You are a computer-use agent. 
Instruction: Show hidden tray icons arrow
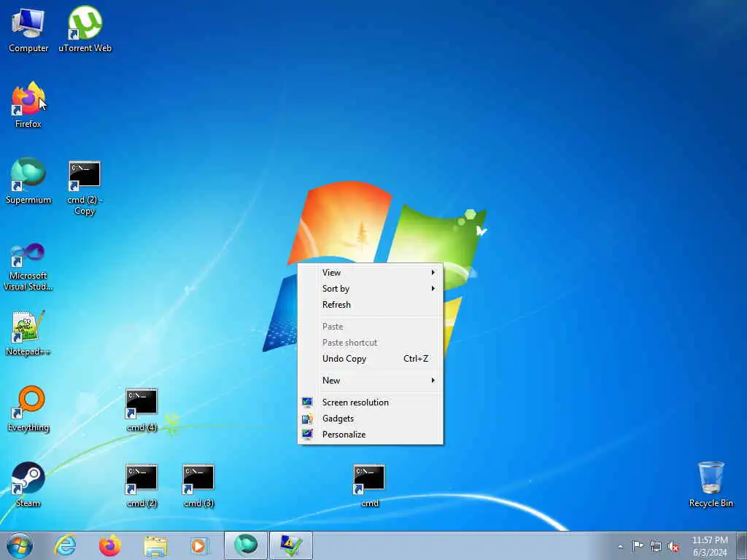click(620, 546)
